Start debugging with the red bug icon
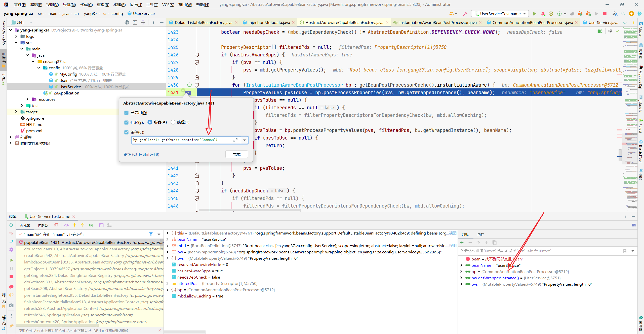Viewport: 644px width, 334px height. pos(543,14)
